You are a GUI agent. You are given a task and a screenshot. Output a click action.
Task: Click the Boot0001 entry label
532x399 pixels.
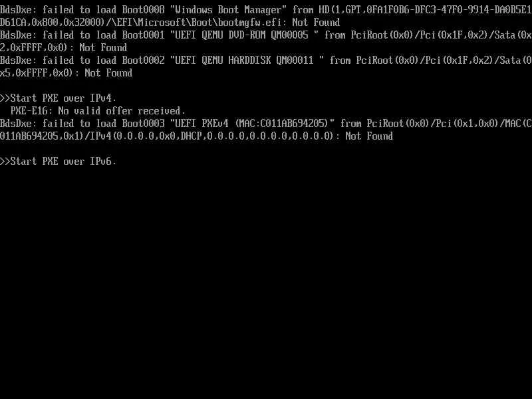tap(143, 35)
